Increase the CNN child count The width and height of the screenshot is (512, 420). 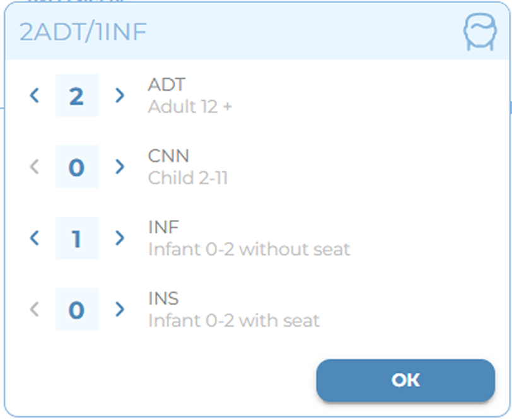[x=120, y=167]
